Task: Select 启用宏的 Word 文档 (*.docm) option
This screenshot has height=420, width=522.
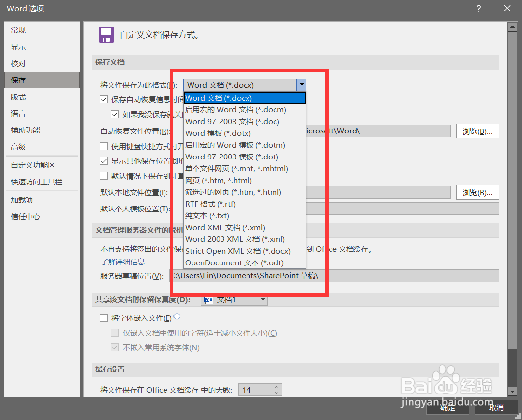Action: pos(245,110)
